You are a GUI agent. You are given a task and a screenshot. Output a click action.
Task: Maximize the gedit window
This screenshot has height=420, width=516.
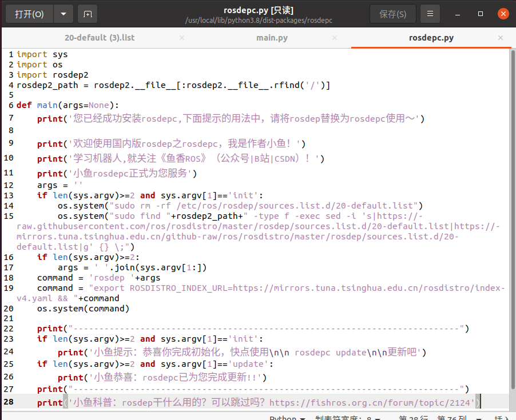481,14
